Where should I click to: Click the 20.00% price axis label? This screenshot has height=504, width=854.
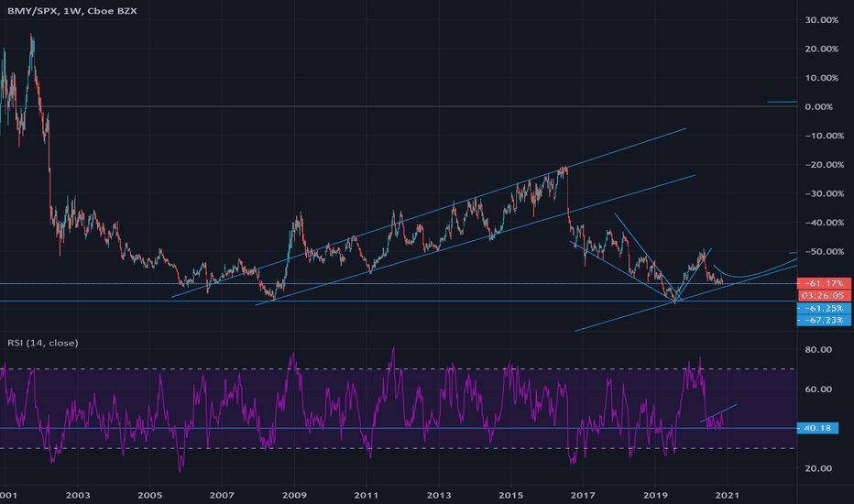point(821,49)
